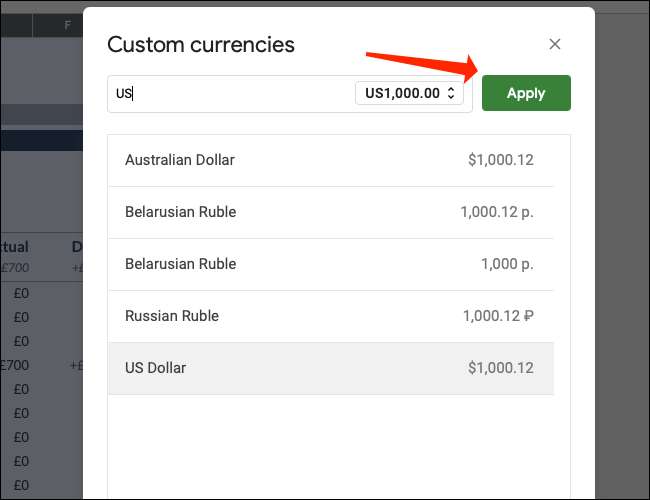Click the partially hidden Actual column header
The height and width of the screenshot is (500, 650).
pos(15,247)
